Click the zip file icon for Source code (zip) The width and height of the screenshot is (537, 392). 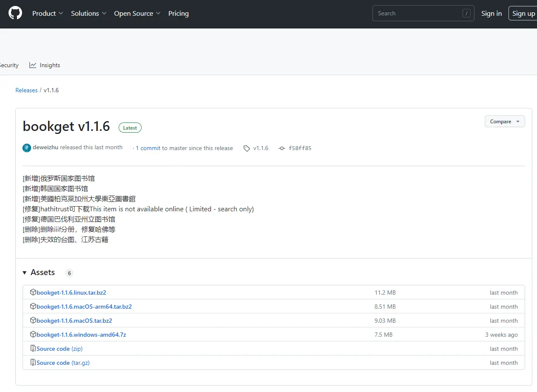(33, 348)
